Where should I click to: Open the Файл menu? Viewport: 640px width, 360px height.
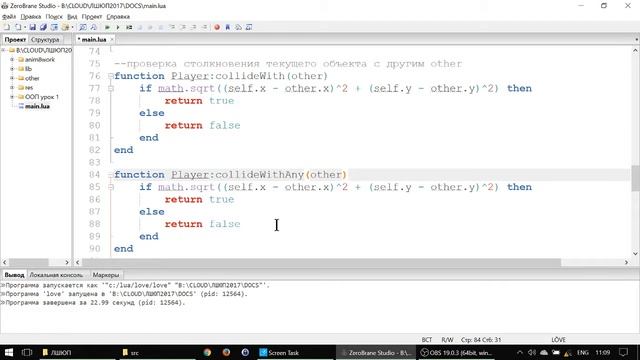[x=9, y=17]
